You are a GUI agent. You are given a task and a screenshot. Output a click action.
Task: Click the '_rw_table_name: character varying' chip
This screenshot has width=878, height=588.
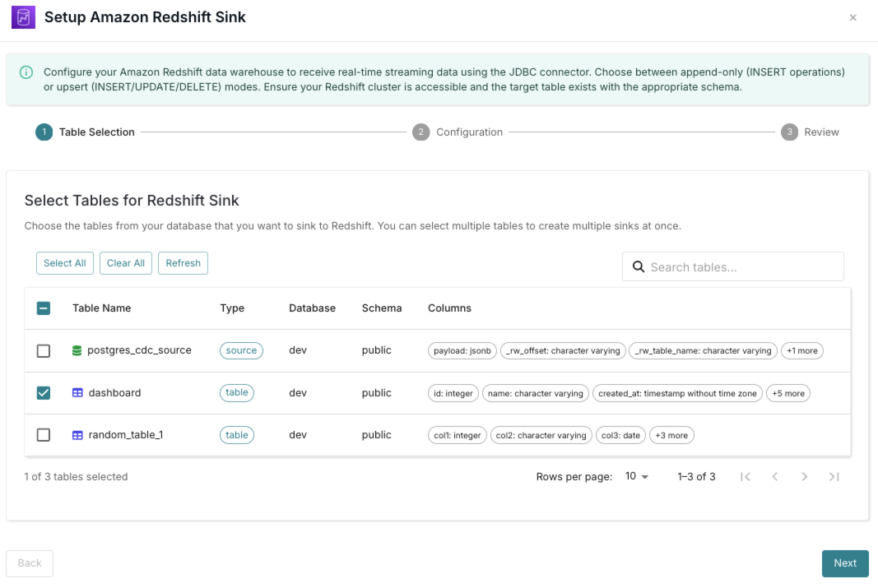point(704,351)
